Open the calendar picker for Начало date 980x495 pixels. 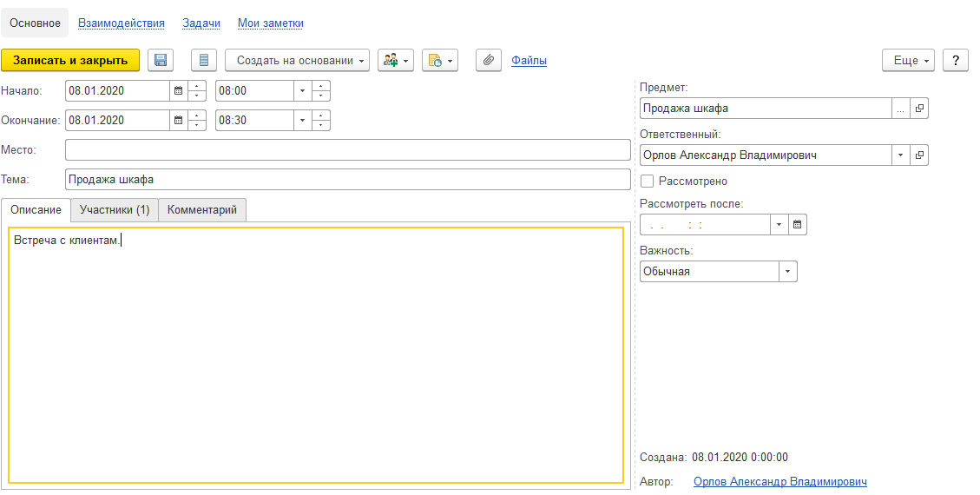point(179,90)
